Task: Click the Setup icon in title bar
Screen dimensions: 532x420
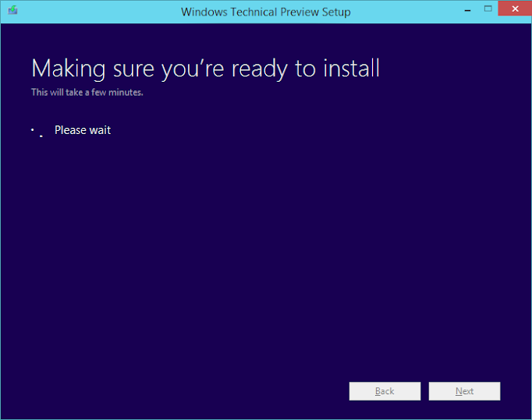Action: pyautogui.click(x=13, y=10)
